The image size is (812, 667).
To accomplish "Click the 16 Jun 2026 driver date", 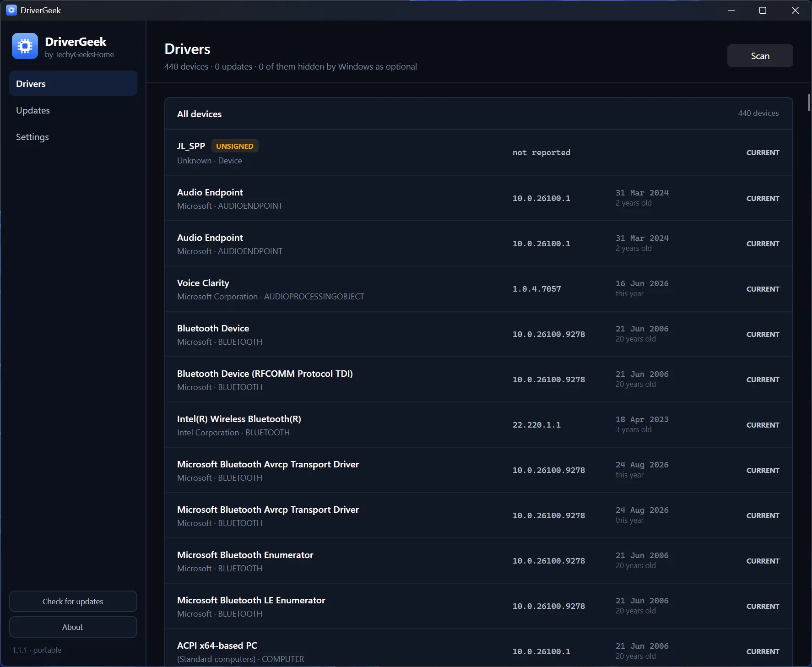I will click(642, 283).
